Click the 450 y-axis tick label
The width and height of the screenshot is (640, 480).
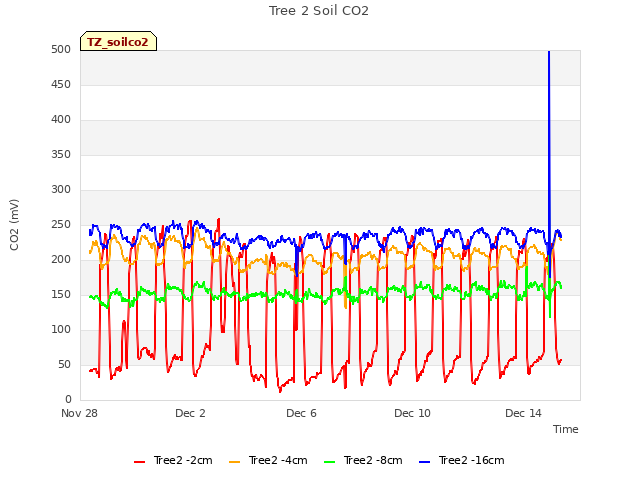[x=61, y=85]
